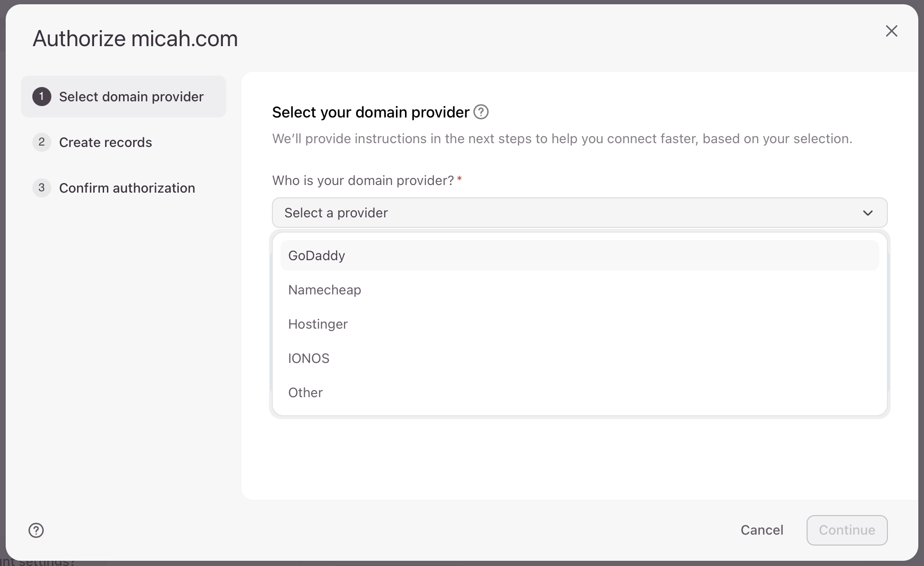Click the domain provider question label

point(363,181)
